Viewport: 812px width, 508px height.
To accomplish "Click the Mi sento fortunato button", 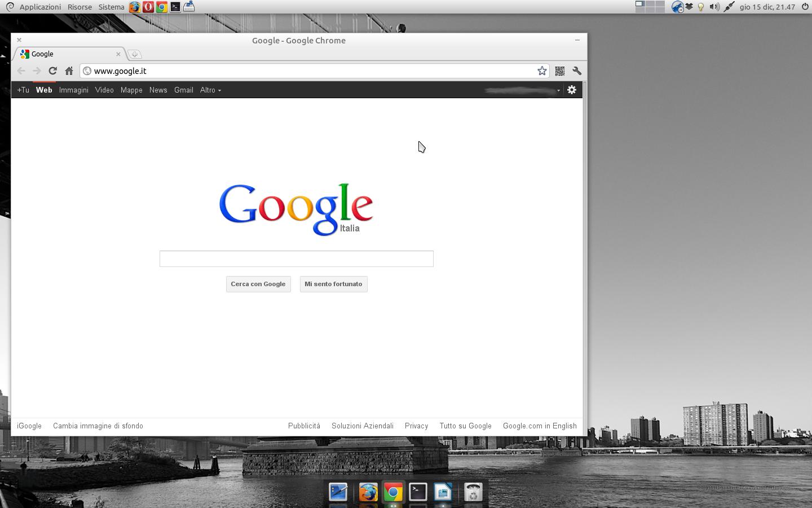I will coord(333,284).
